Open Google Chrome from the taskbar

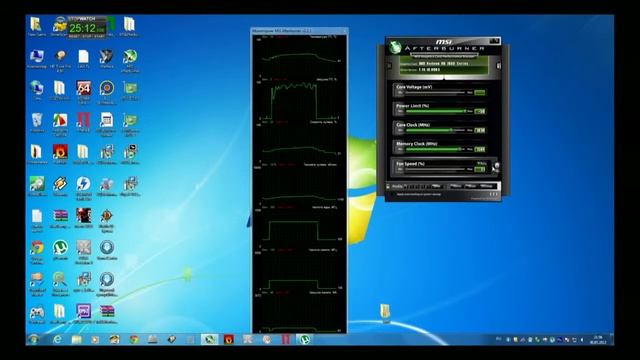click(133, 339)
